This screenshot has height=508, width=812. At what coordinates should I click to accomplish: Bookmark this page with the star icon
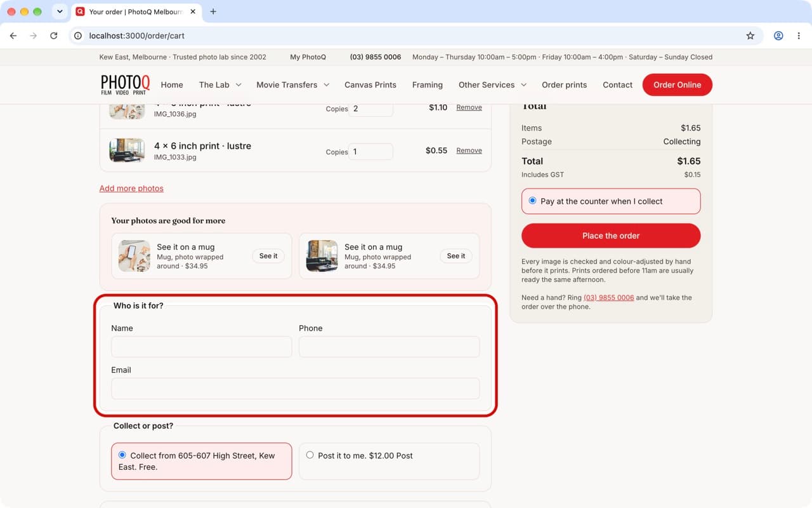tap(750, 36)
